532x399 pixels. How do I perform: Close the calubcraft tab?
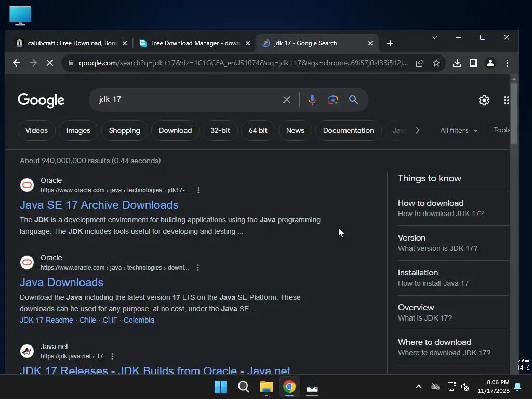pyautogui.click(x=125, y=43)
